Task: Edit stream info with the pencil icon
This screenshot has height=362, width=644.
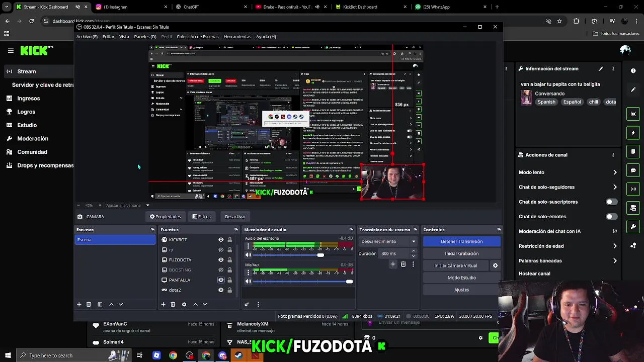Action: pyautogui.click(x=601, y=68)
